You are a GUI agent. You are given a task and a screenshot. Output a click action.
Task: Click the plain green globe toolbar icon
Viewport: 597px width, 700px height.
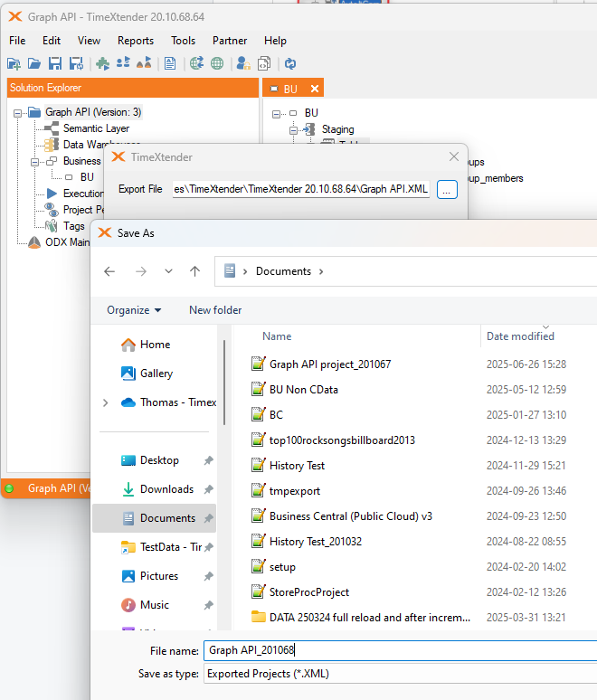[x=217, y=64]
